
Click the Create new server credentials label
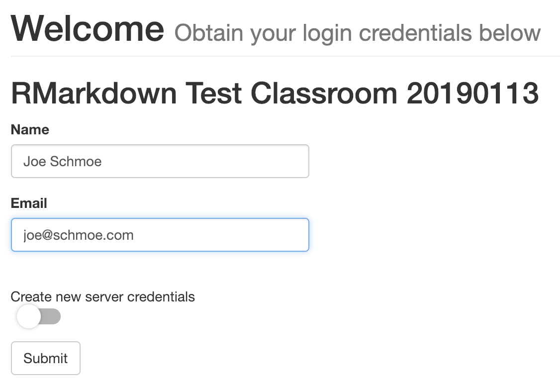pyautogui.click(x=103, y=297)
